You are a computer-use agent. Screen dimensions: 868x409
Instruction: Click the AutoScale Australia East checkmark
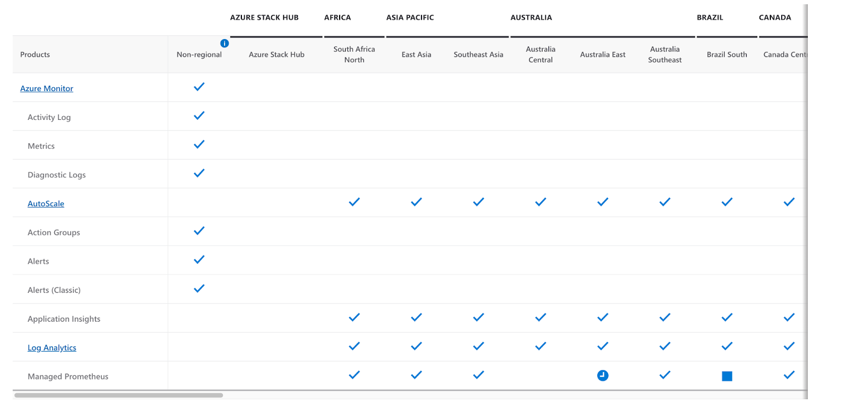point(603,202)
